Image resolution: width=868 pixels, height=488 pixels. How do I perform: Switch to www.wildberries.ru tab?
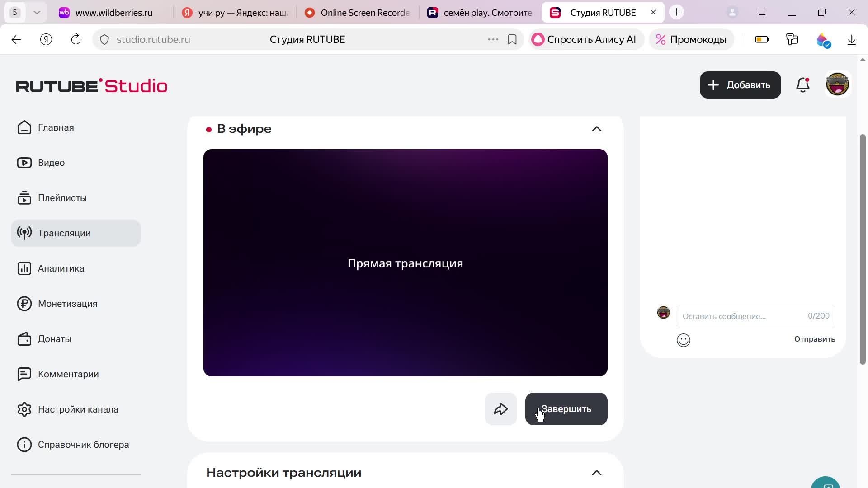113,13
